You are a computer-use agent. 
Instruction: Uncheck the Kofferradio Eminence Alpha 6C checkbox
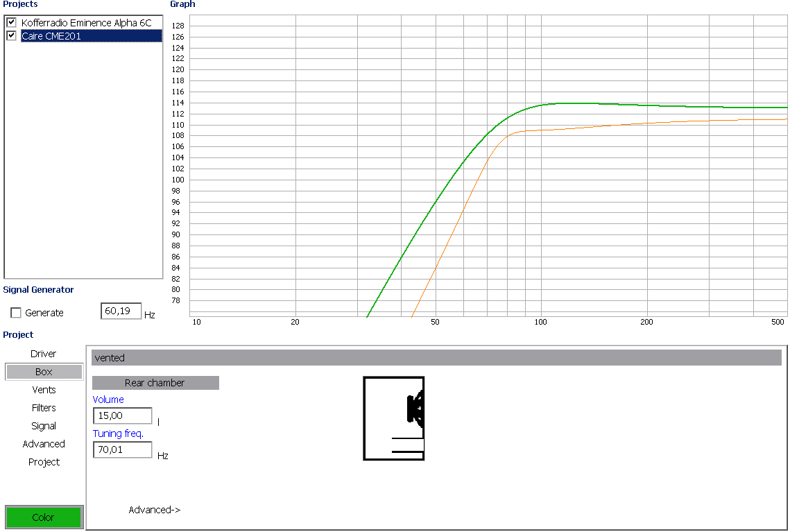[x=11, y=23]
